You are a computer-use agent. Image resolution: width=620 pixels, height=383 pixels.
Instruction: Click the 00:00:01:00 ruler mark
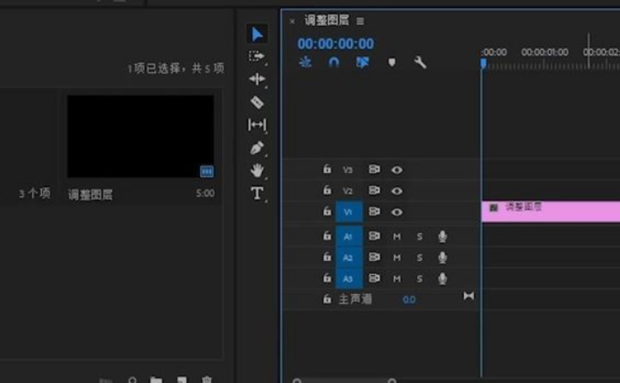pos(544,52)
